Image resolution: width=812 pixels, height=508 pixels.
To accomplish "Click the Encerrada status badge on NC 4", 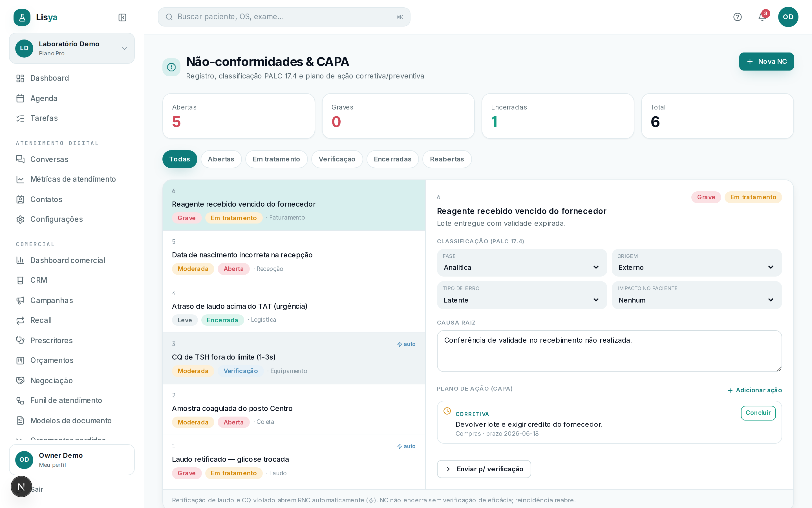I will [x=222, y=320].
